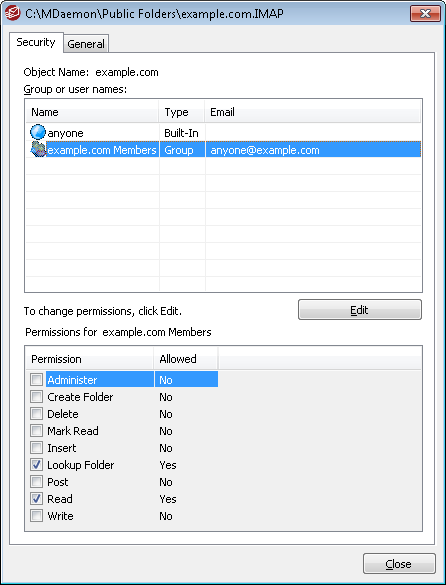Tick the Post permission checkbox
The width and height of the screenshot is (446, 585).
pyautogui.click(x=37, y=482)
